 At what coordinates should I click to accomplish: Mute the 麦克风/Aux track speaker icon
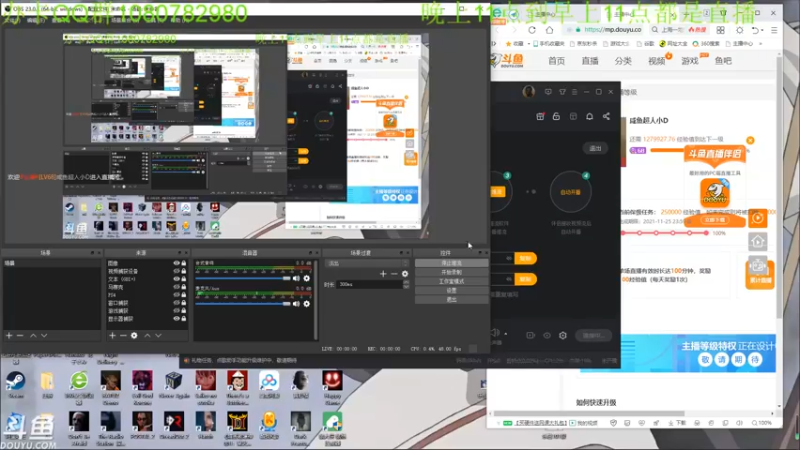click(296, 304)
